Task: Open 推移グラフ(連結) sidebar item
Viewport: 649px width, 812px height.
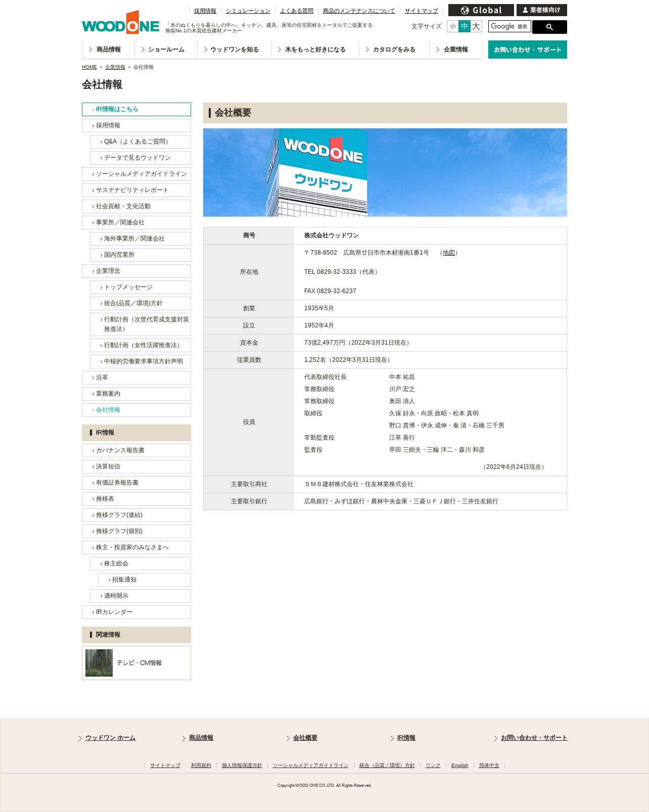Action: coord(136,515)
